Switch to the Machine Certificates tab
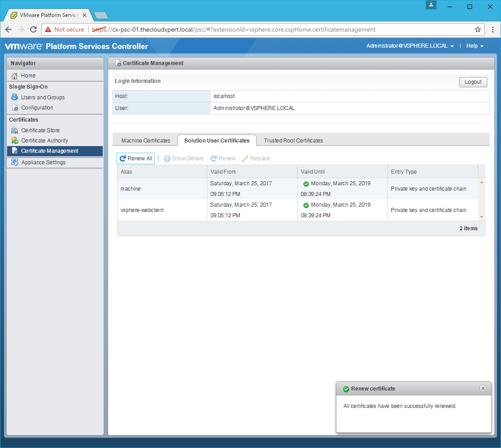 [145, 140]
